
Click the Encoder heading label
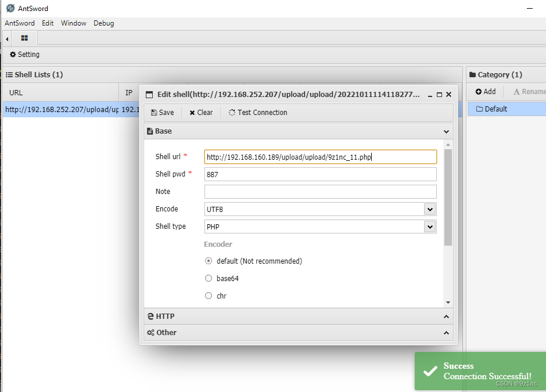pyautogui.click(x=218, y=244)
